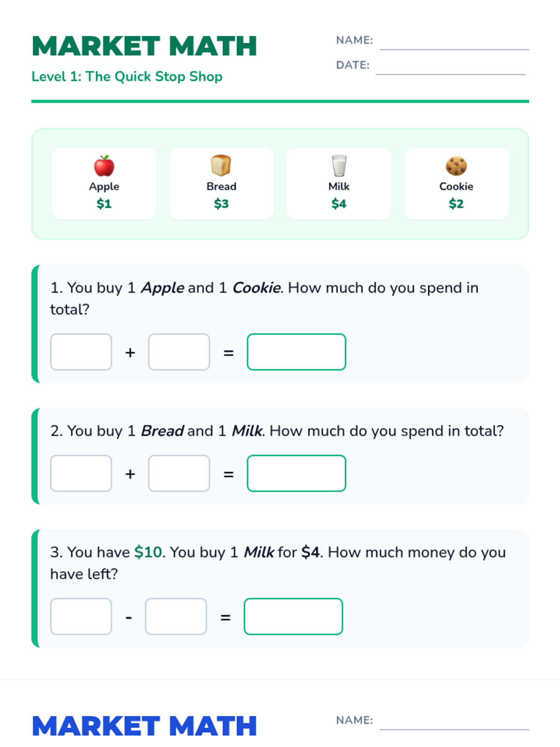560x747 pixels.
Task: Select the Cookie $2 price label
Action: pyautogui.click(x=456, y=204)
